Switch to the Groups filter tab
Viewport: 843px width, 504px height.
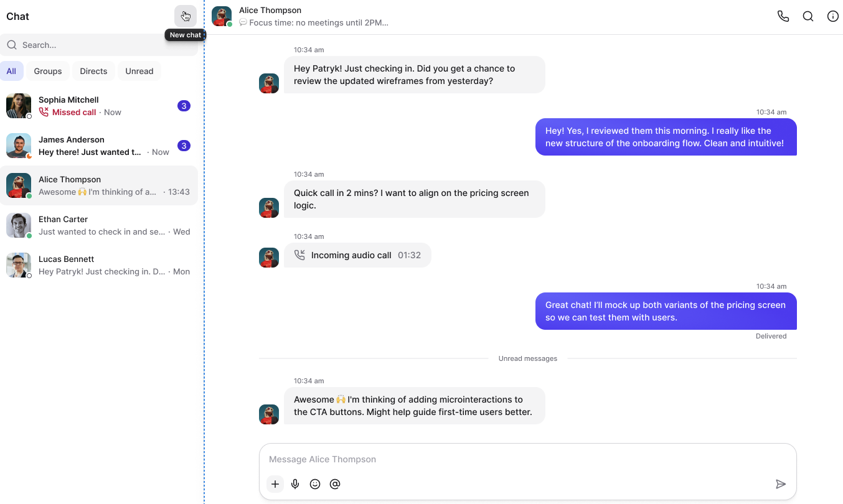click(48, 71)
